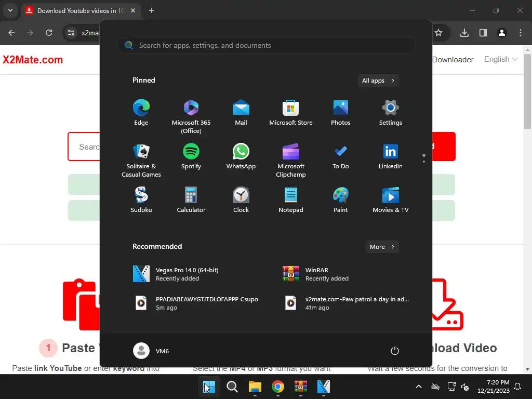Viewport: 532px width, 399px height.
Task: Go back in Chrome
Action: click(11, 33)
